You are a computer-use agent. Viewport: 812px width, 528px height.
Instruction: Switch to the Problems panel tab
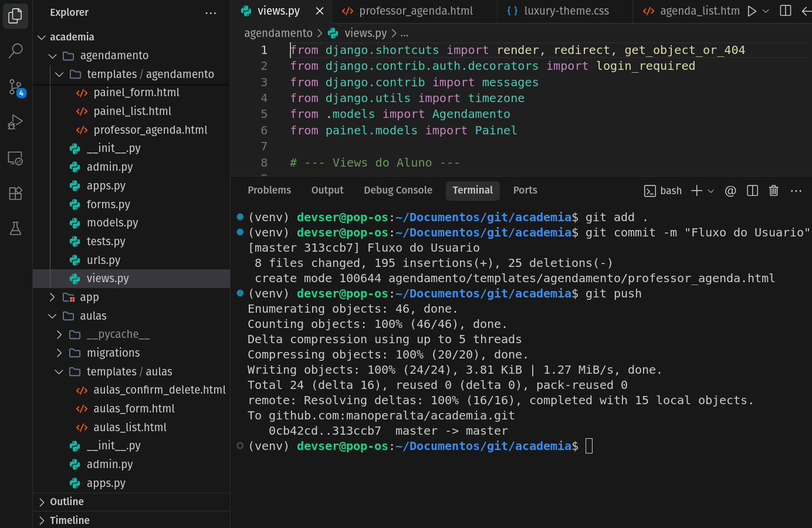coord(269,190)
